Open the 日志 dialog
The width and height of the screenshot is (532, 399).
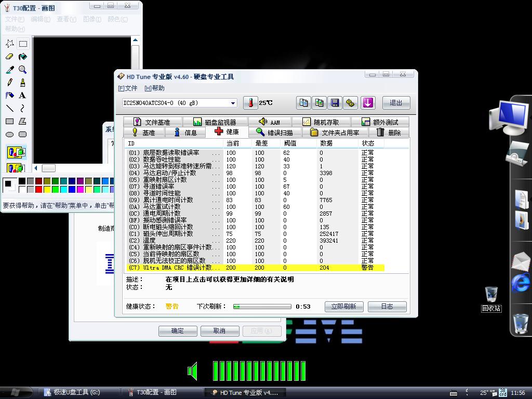coord(387,307)
